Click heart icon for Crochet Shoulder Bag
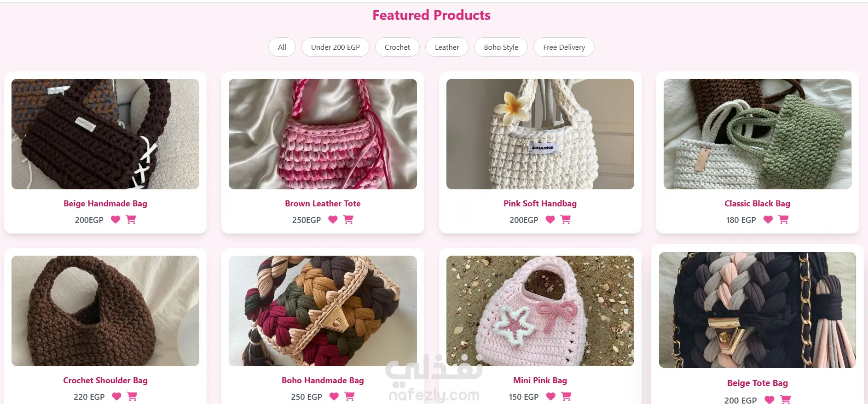This screenshot has width=868, height=404. click(x=117, y=397)
